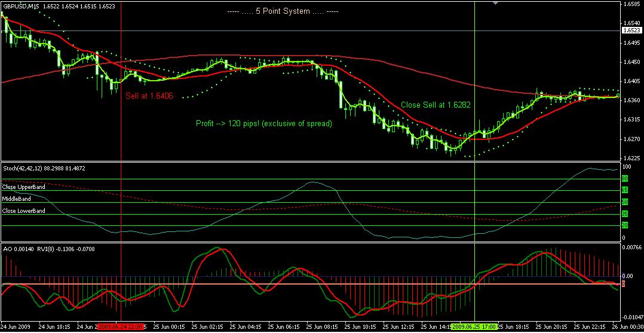Click the 'Sell at 1.6406' red annotation
This screenshot has width=644, height=333.
149,96
